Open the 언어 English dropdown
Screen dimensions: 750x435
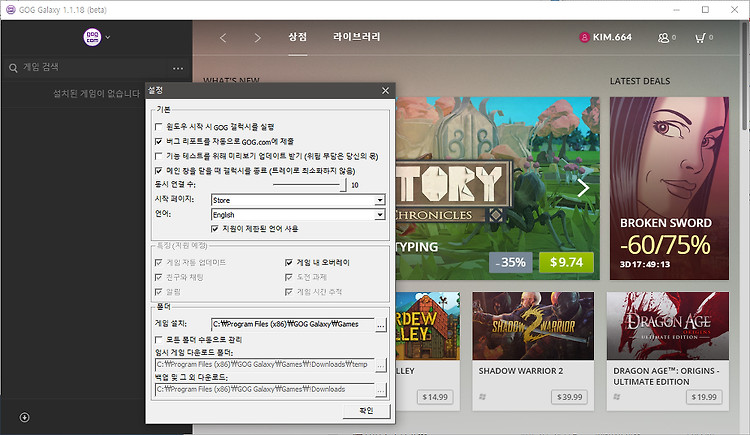tap(298, 215)
